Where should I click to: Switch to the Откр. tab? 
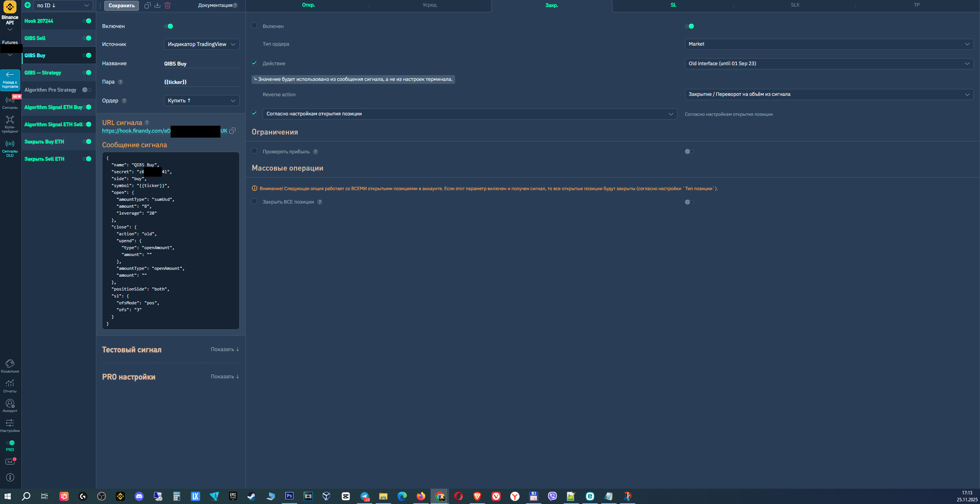point(308,5)
